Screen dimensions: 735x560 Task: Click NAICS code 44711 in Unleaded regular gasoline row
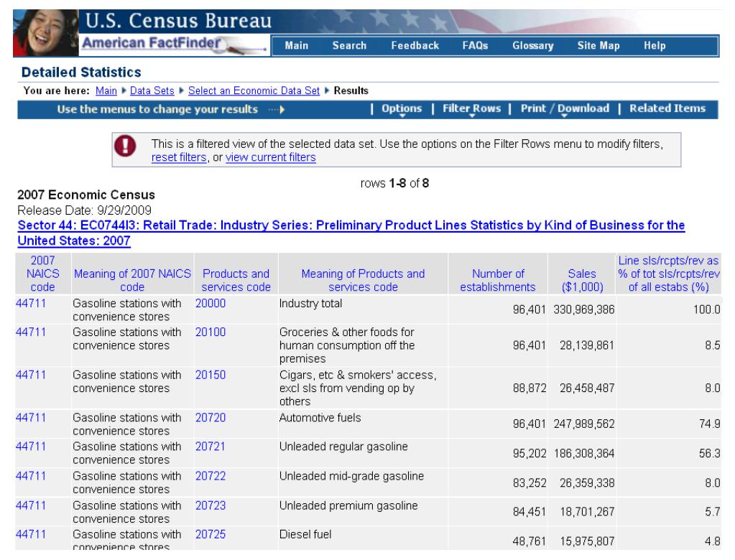pos(31,447)
